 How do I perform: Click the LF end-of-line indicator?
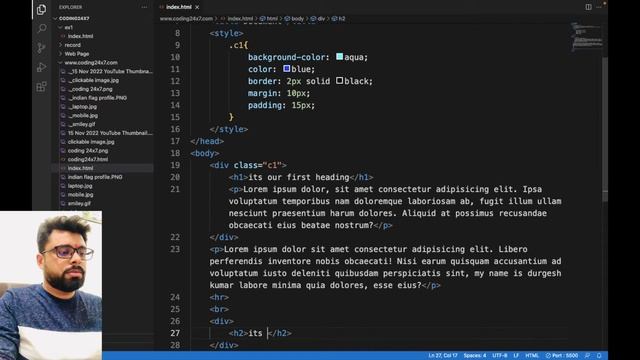click(x=516, y=356)
